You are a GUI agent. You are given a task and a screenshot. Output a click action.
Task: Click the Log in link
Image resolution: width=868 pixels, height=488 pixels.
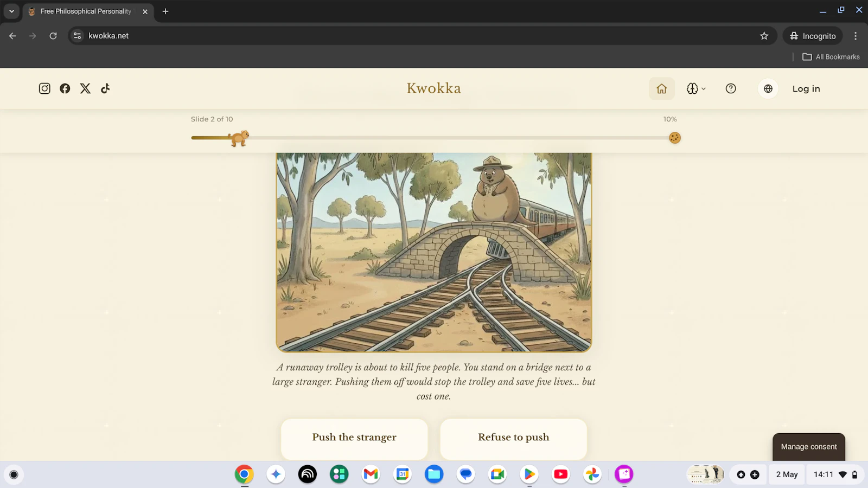(806, 89)
